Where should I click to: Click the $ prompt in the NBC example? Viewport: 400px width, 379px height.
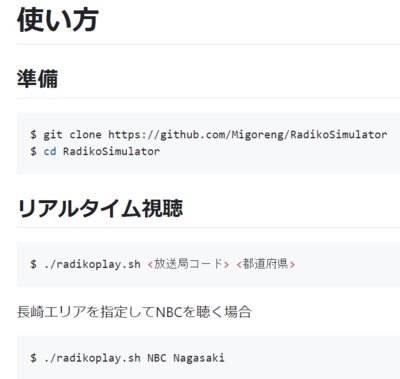pos(33,358)
